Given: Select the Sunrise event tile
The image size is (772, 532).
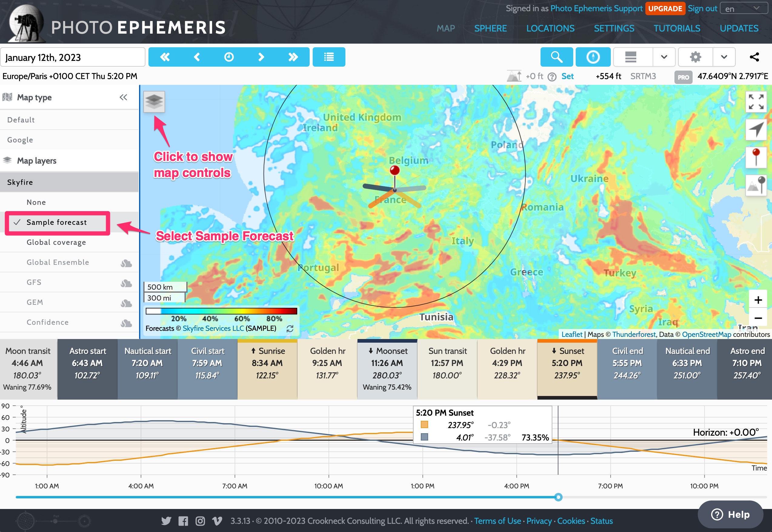Looking at the screenshot, I should coord(267,369).
